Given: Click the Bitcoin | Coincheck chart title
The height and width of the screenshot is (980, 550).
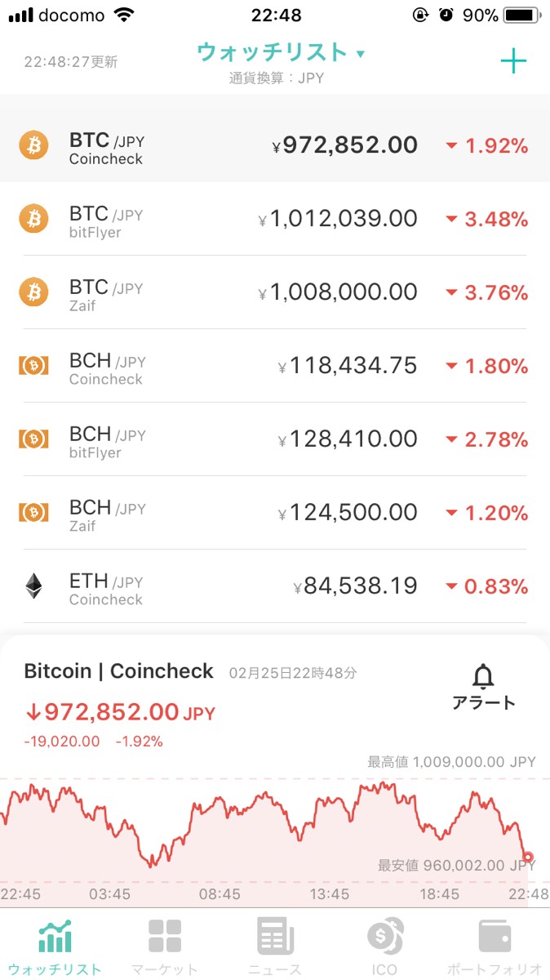Looking at the screenshot, I should coord(119,671).
